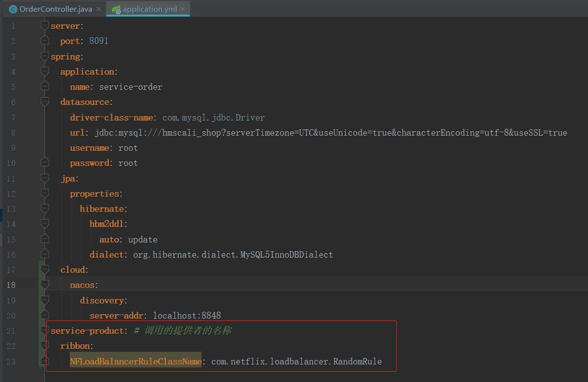Click the port value 8091
Screen dimensions: 588x382
click(x=99, y=41)
